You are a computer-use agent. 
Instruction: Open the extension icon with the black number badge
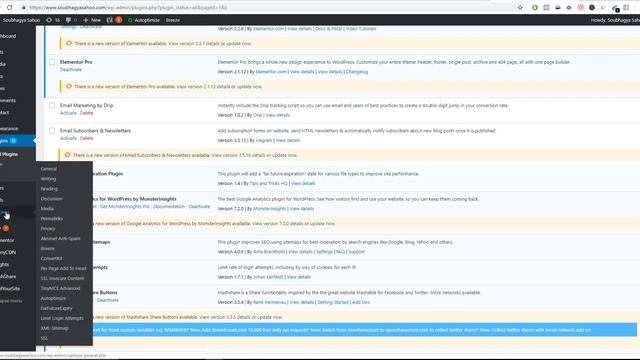[616, 8]
